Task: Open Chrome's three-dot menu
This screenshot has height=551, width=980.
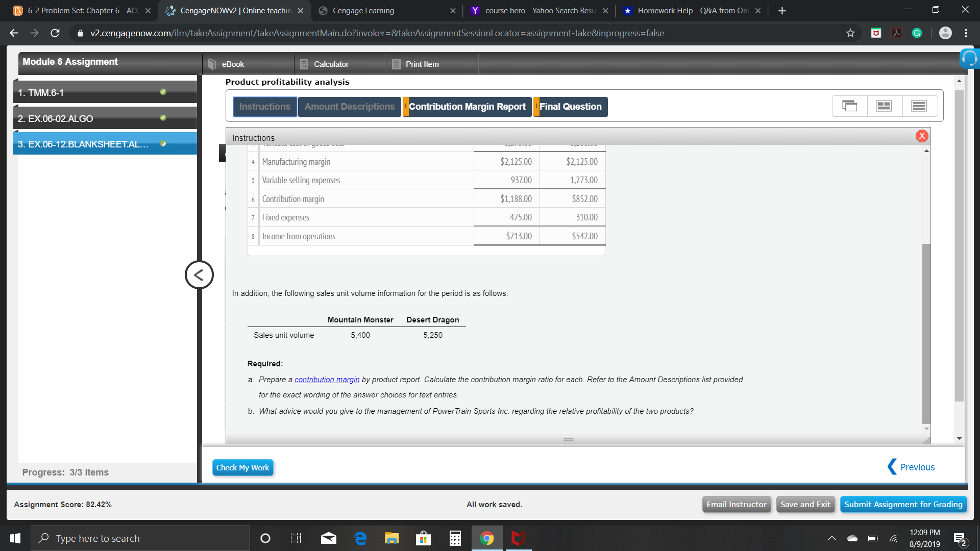Action: (x=966, y=33)
